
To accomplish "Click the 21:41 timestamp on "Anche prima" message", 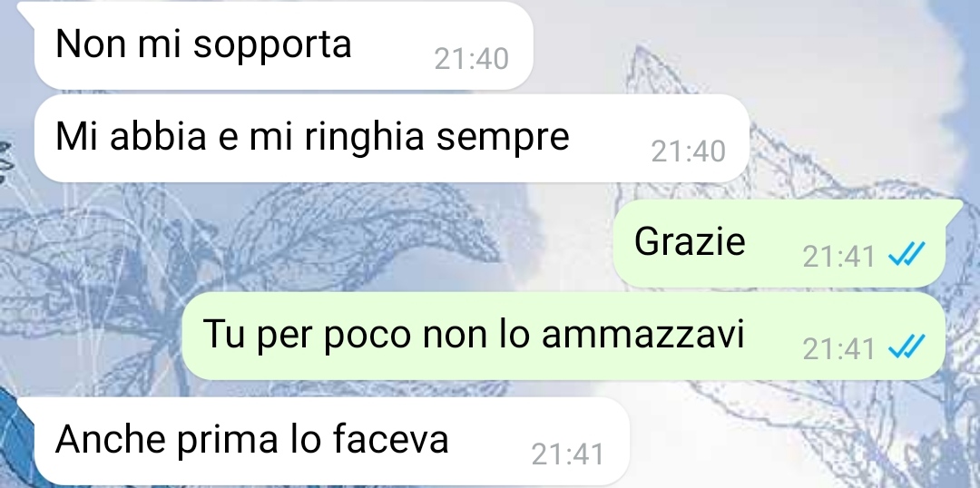I will [x=567, y=454].
